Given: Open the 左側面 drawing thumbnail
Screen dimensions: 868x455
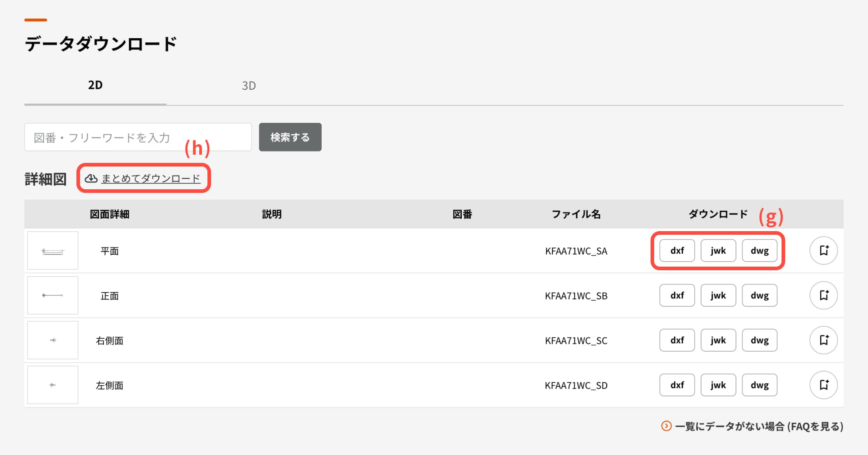Looking at the screenshot, I should [53, 385].
